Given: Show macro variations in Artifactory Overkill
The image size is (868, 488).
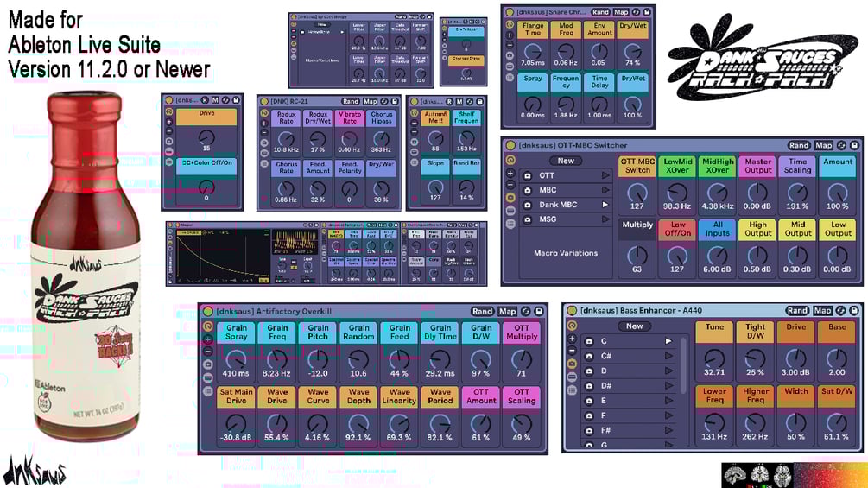Looking at the screenshot, I should [x=208, y=364].
